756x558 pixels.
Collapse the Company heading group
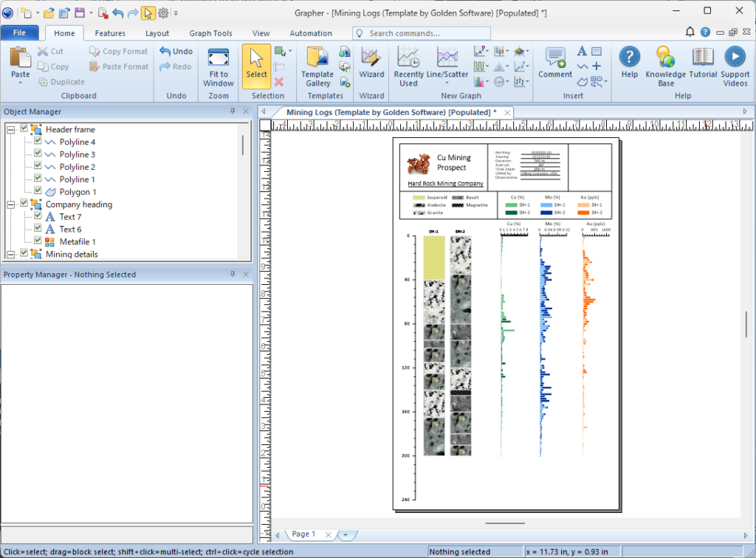(x=11, y=204)
